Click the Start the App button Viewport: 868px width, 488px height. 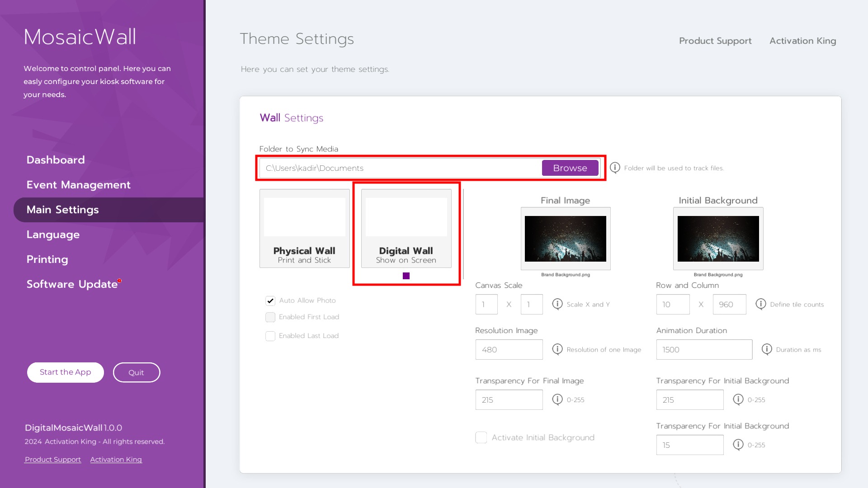tap(66, 372)
